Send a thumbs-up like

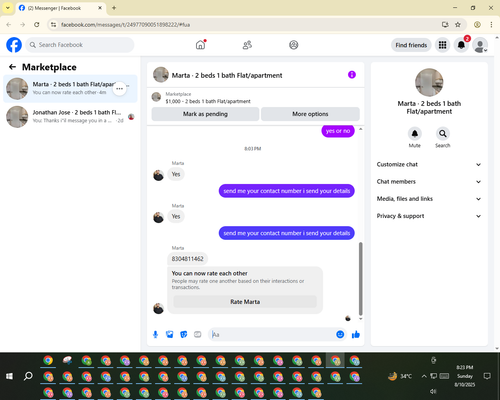tap(356, 334)
